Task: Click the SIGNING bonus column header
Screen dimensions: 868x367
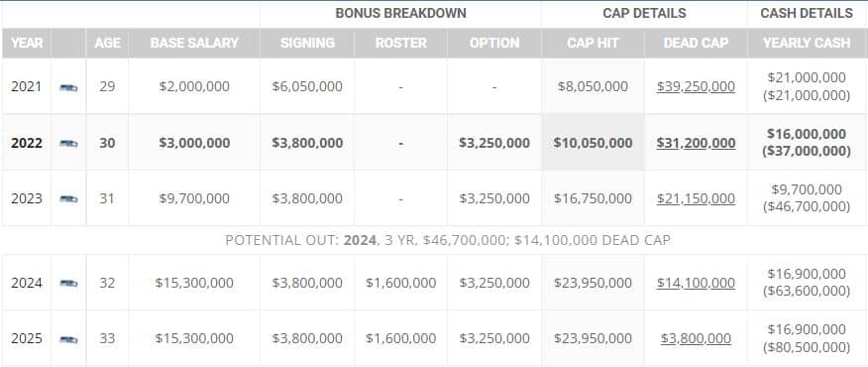Action: [x=307, y=43]
